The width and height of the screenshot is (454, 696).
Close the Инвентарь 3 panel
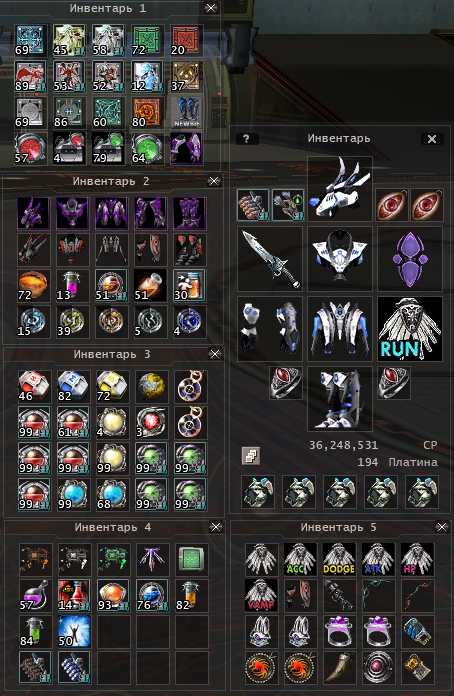click(215, 354)
